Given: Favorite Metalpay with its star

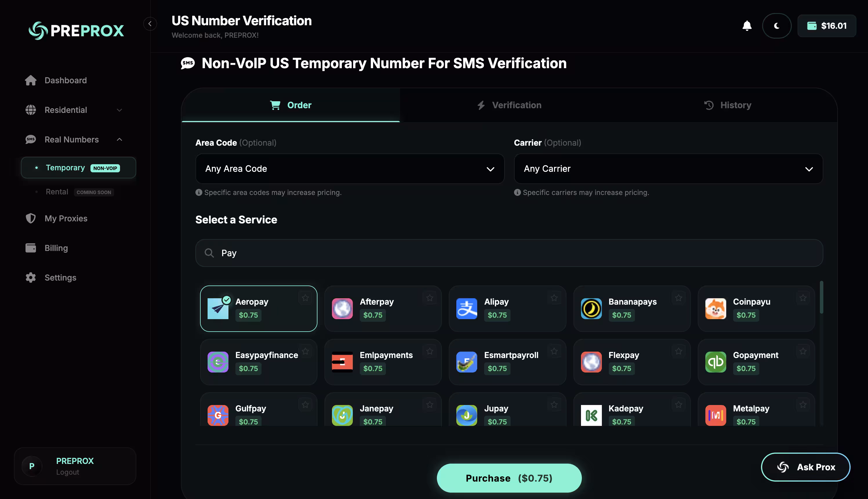Looking at the screenshot, I should (x=803, y=404).
